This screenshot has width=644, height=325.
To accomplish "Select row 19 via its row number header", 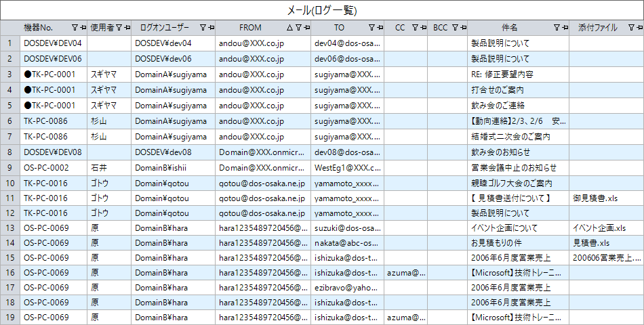I will tap(10, 317).
